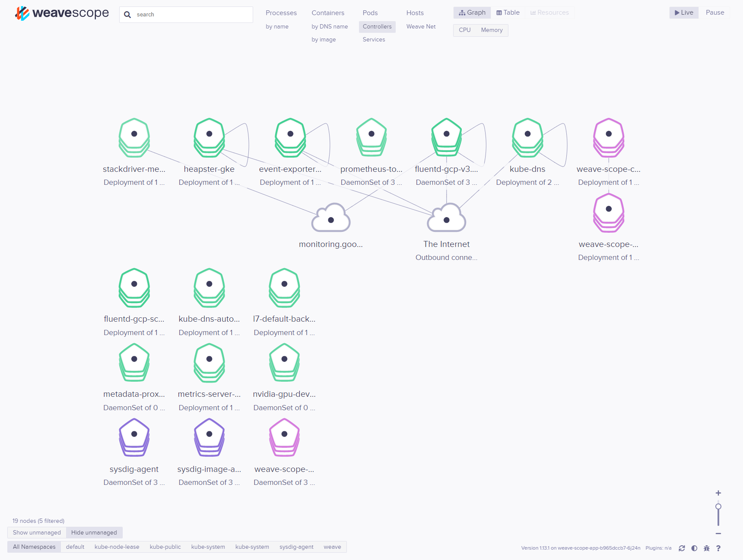The width and height of the screenshot is (743, 560).
Task: Click the Weave Scope logo
Action: click(62, 13)
